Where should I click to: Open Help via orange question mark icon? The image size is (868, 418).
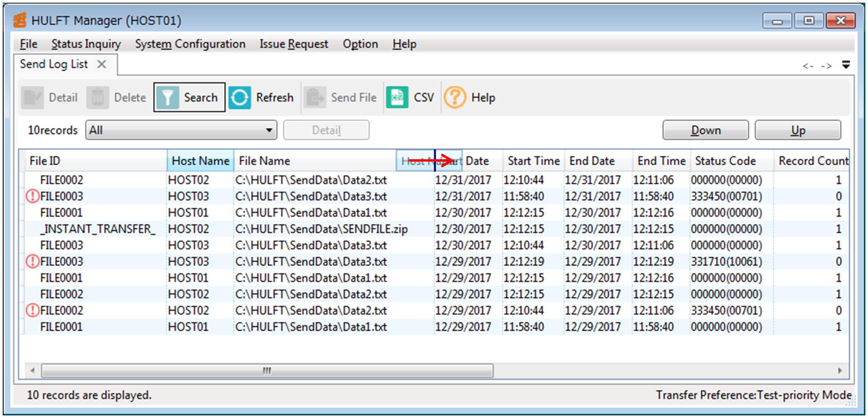tap(454, 97)
